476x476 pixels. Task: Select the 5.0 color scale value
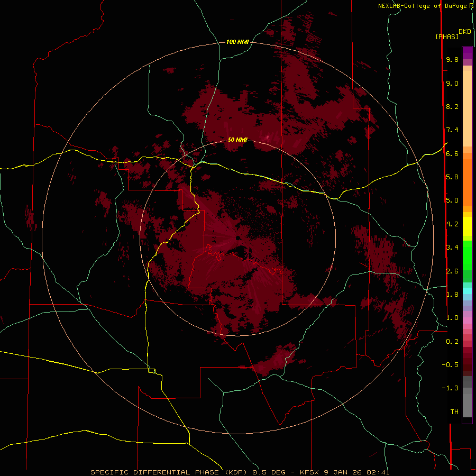452,200
